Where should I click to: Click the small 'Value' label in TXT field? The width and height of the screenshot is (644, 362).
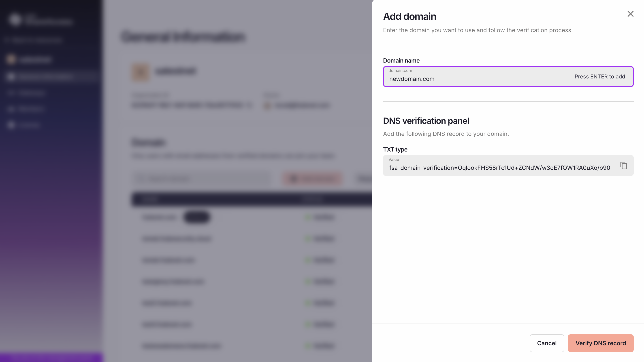[x=394, y=160]
